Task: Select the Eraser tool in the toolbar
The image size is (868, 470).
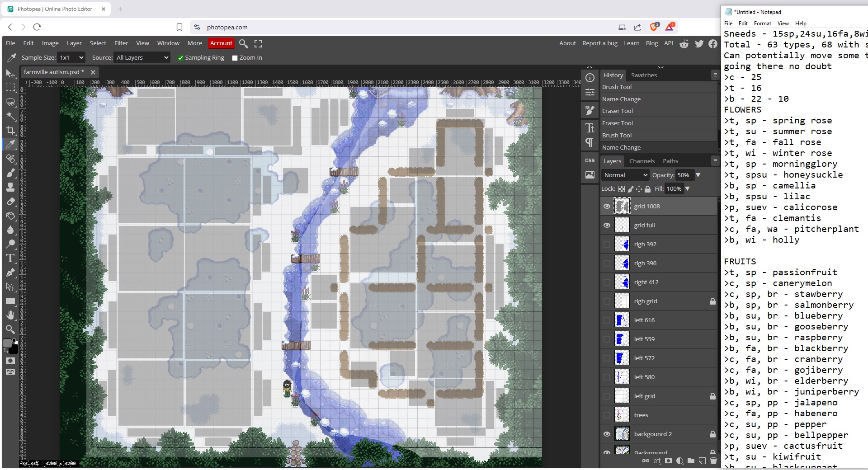Action: tap(10, 202)
